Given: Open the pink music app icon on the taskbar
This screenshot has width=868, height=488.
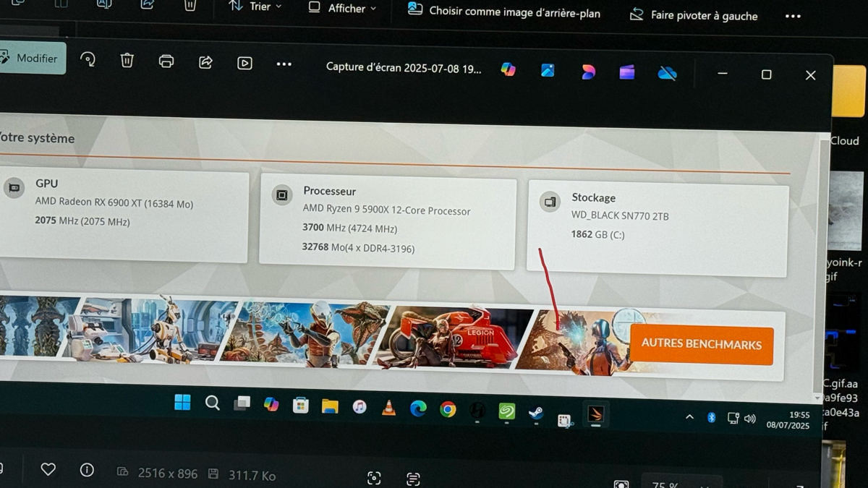Looking at the screenshot, I should point(359,407).
